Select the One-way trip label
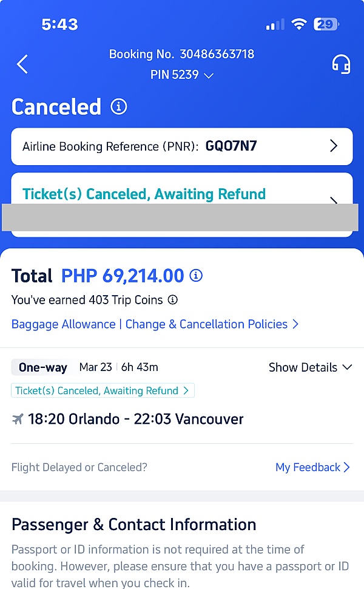 pyautogui.click(x=41, y=367)
